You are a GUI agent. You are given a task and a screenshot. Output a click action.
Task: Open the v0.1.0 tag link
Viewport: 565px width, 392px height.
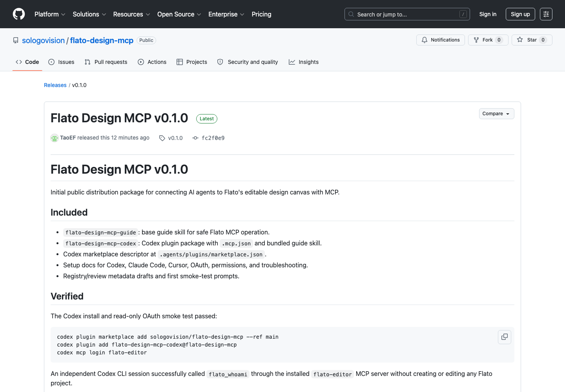[x=171, y=138]
